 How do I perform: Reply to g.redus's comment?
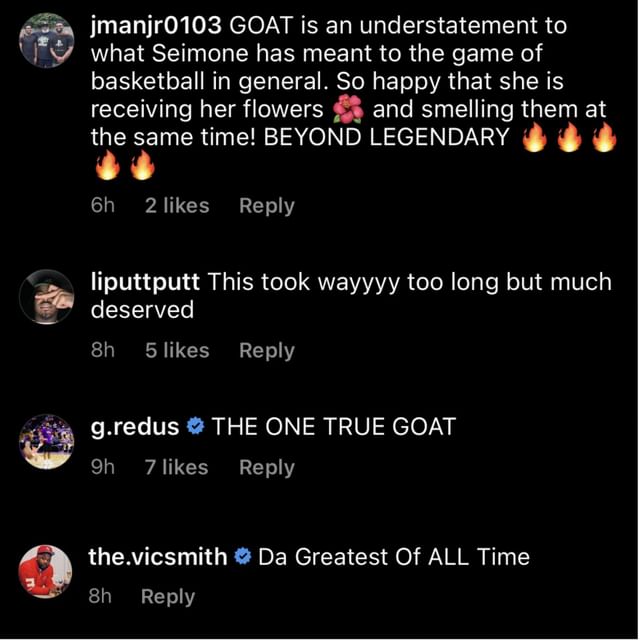tap(267, 467)
